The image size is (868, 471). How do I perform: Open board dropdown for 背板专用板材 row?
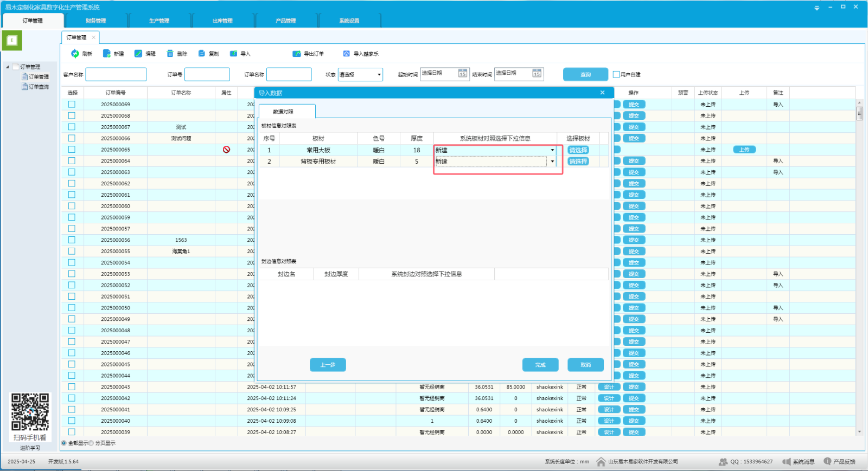point(552,162)
